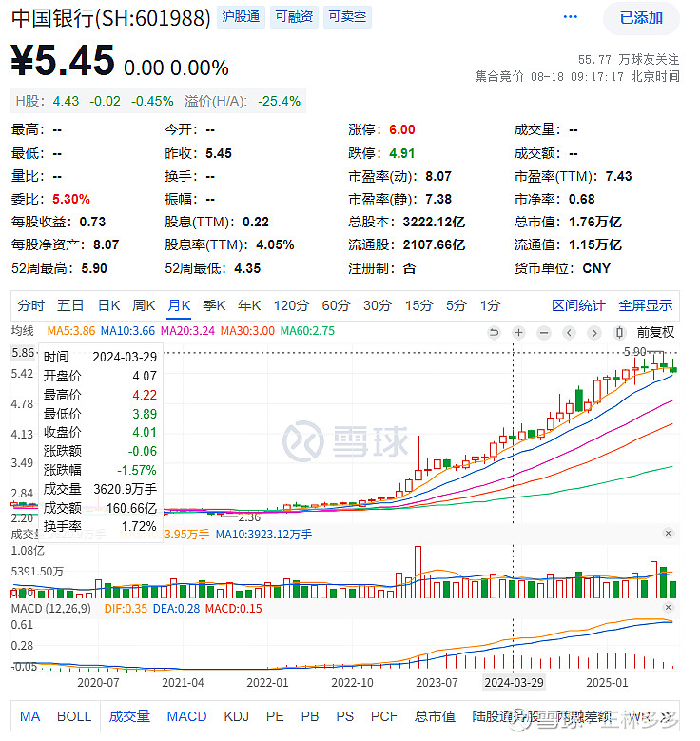Click the MA5:3.86 legend label

tap(71, 331)
